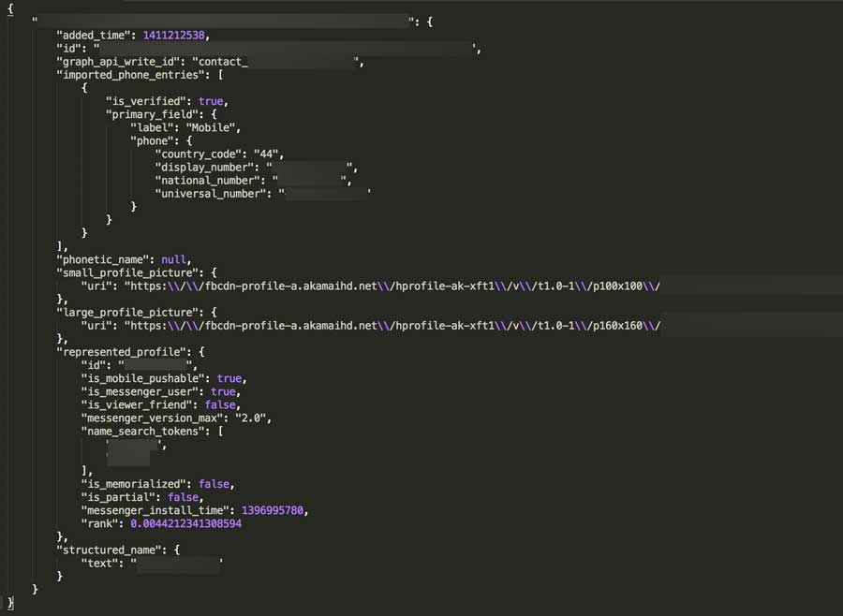Click the redacted universal_number value

(x=326, y=194)
